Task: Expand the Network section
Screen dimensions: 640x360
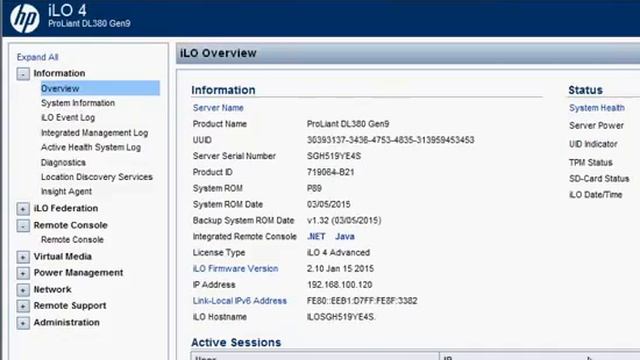Action: click(23, 290)
